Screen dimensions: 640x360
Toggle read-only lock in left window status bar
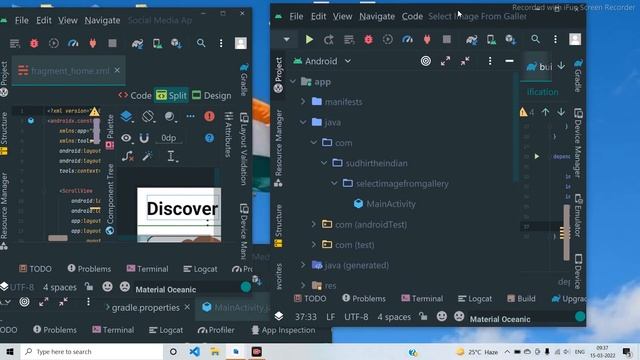pos(89,287)
